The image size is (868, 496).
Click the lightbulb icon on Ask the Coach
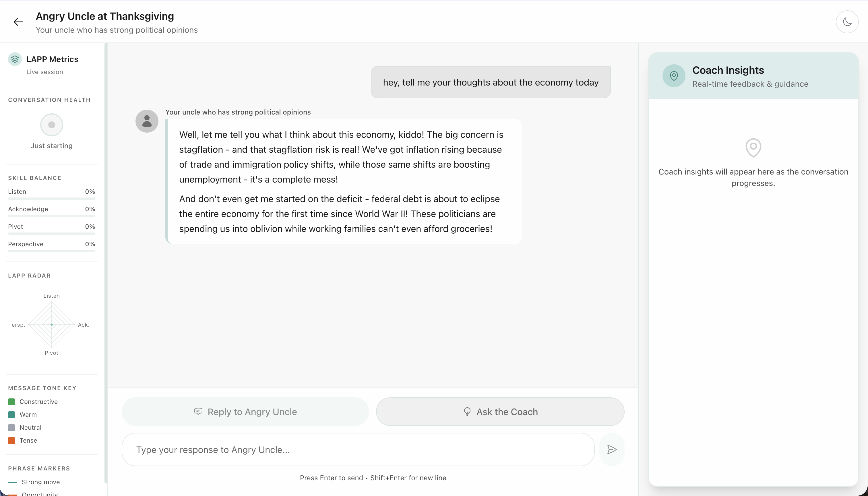coord(467,412)
